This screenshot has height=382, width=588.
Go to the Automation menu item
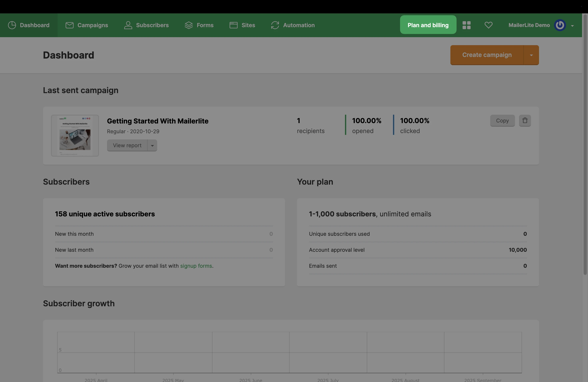(x=299, y=25)
